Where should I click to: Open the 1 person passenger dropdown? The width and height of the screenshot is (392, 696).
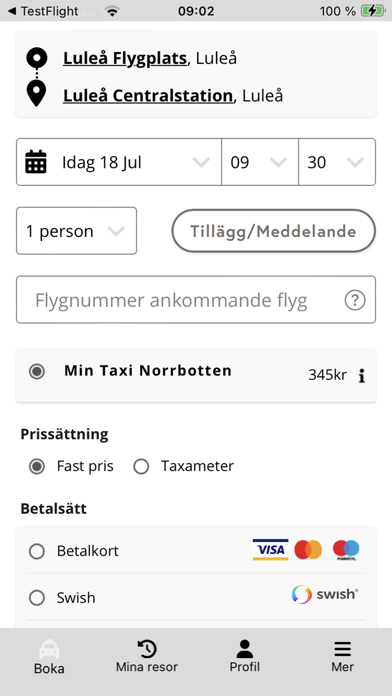point(76,231)
